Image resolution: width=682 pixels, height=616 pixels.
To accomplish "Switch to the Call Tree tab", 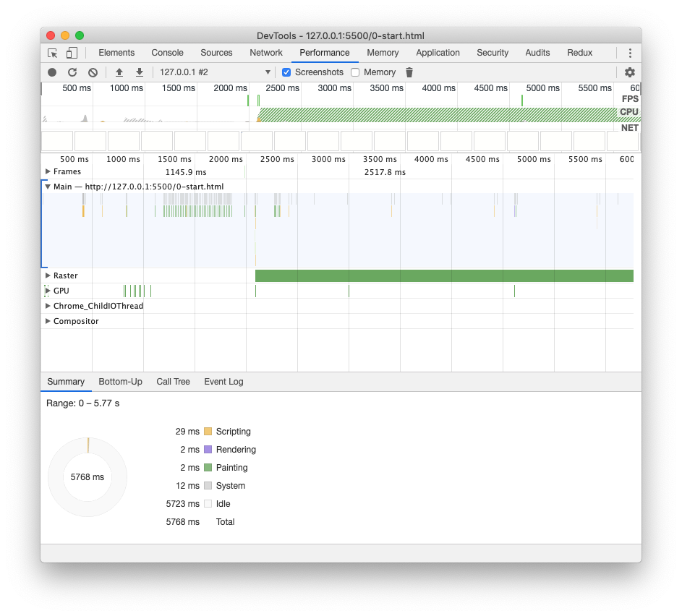I will click(173, 382).
